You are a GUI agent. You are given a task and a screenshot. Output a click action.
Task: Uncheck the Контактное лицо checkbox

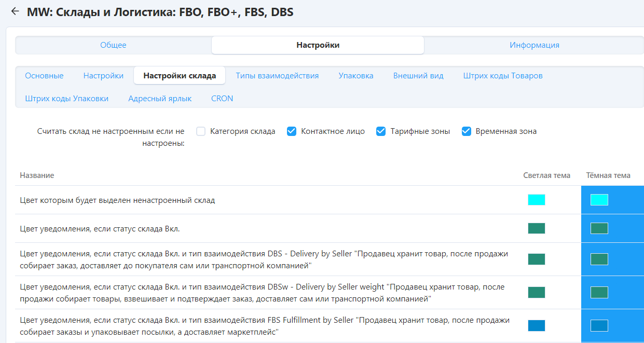click(292, 131)
